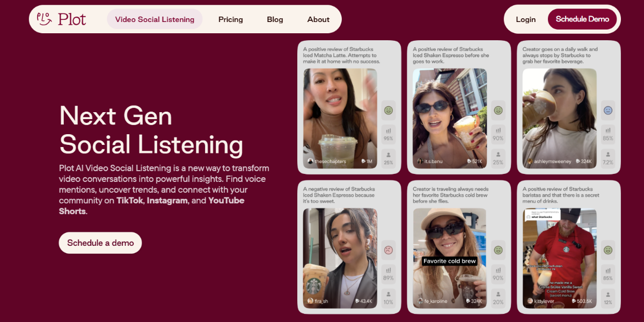Click fe_karoline profile avatar
This screenshot has height=322, width=644.
coord(420,301)
